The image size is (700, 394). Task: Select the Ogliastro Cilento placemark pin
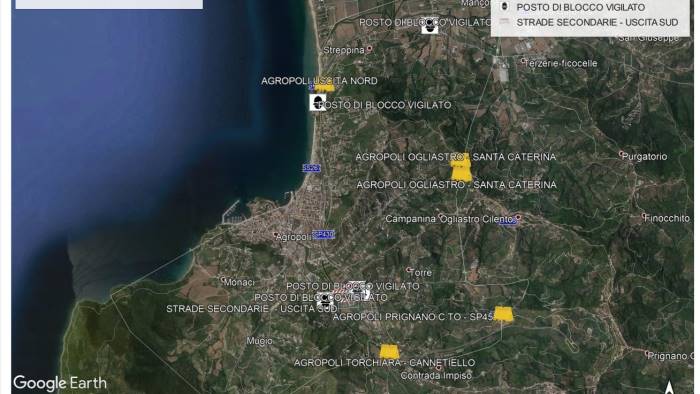pos(518,217)
